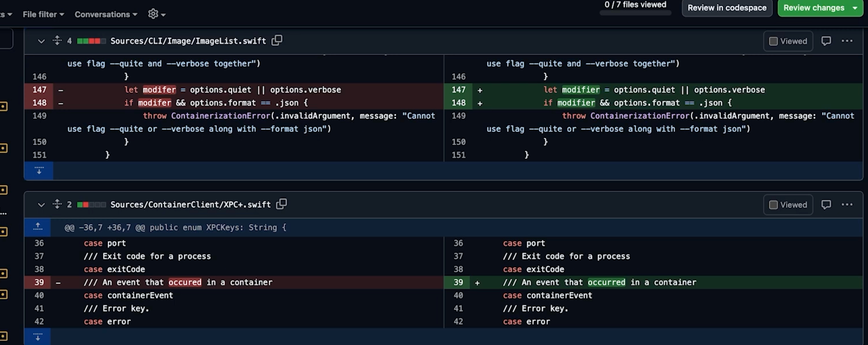Viewport: 868px width, 345px height.
Task: Click diffstat bar of ImageList.swift
Action: pyautogui.click(x=91, y=41)
